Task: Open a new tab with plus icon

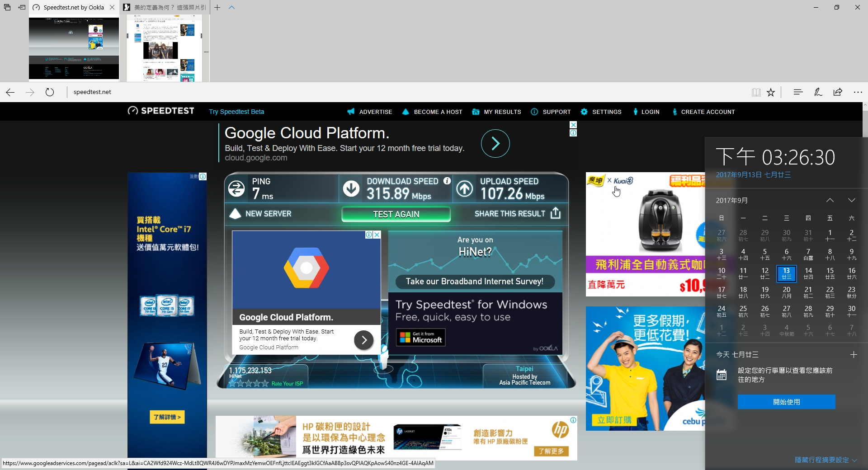Action: point(217,7)
